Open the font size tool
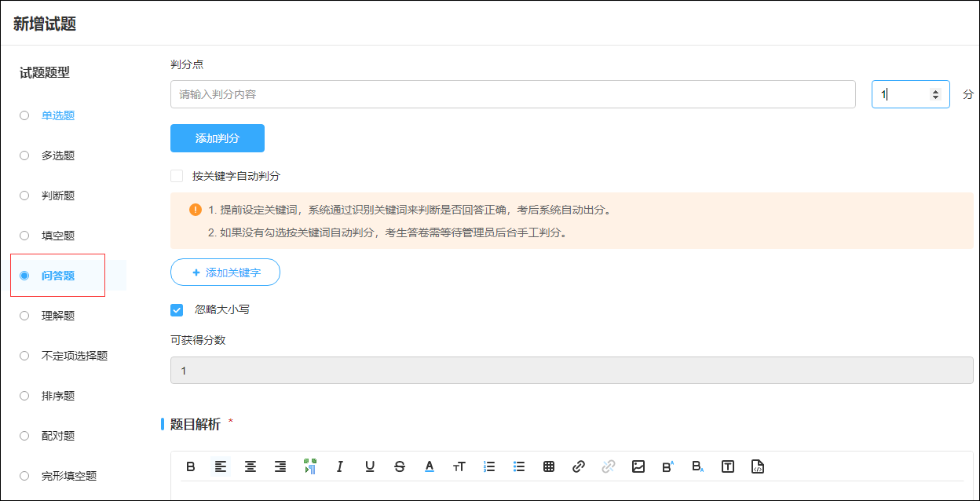This screenshot has width=980, height=501. coord(459,466)
